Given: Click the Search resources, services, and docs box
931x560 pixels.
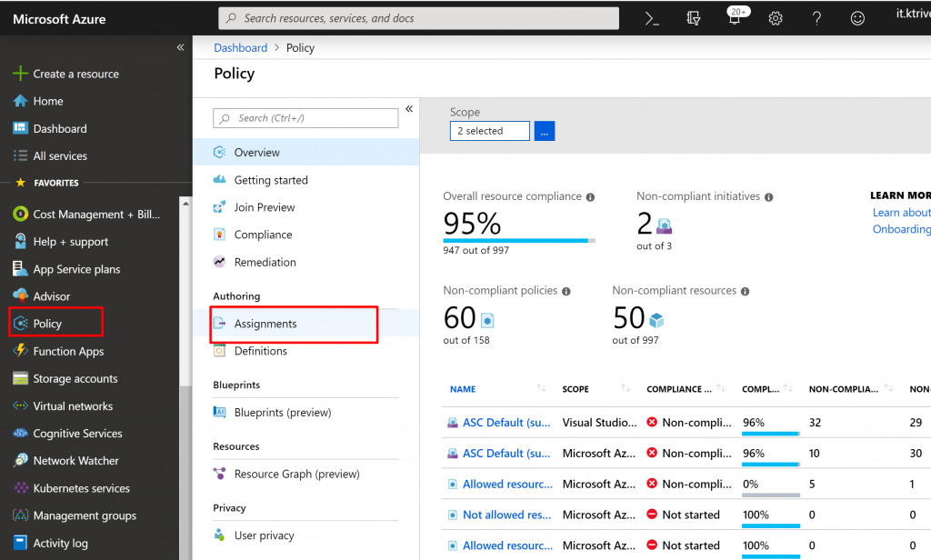Looking at the screenshot, I should [418, 18].
